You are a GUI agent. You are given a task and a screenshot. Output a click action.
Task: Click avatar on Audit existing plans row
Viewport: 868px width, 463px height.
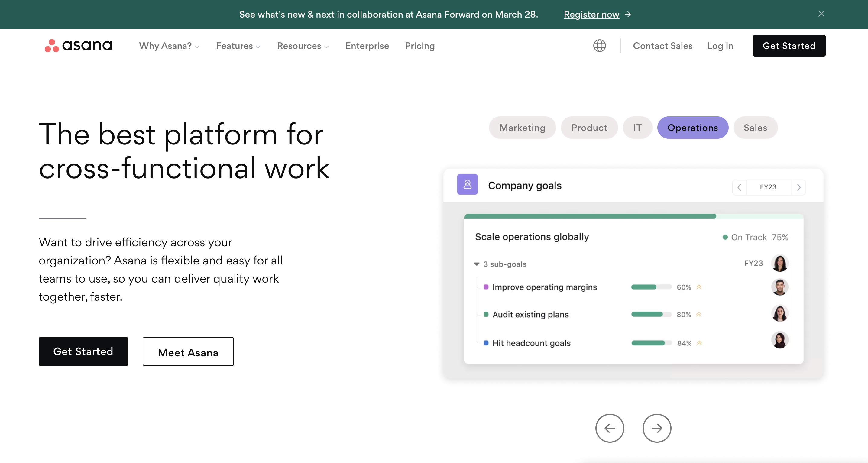pyautogui.click(x=780, y=313)
